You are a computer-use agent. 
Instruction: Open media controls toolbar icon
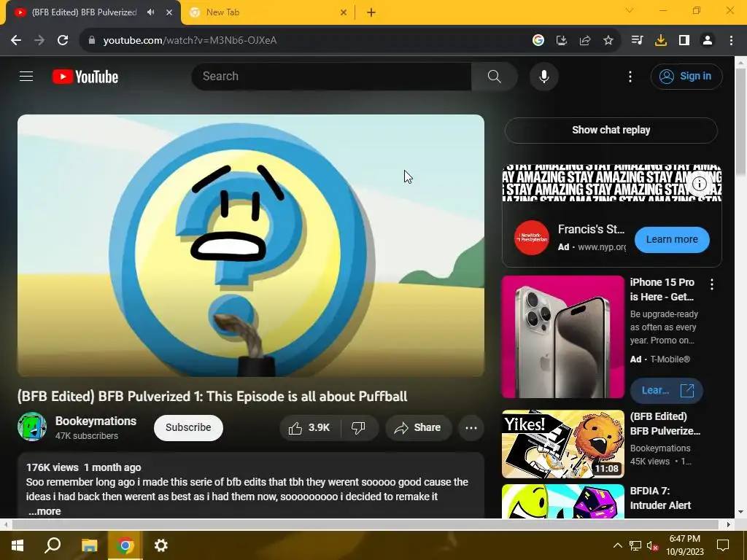[x=637, y=41]
